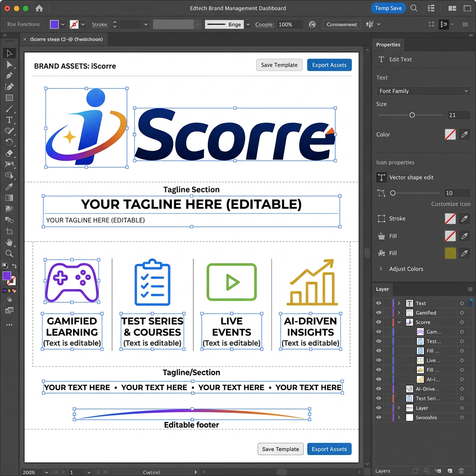This screenshot has width=476, height=476.
Task: Select the Eyedropper tool in toolbar
Action: point(9,187)
